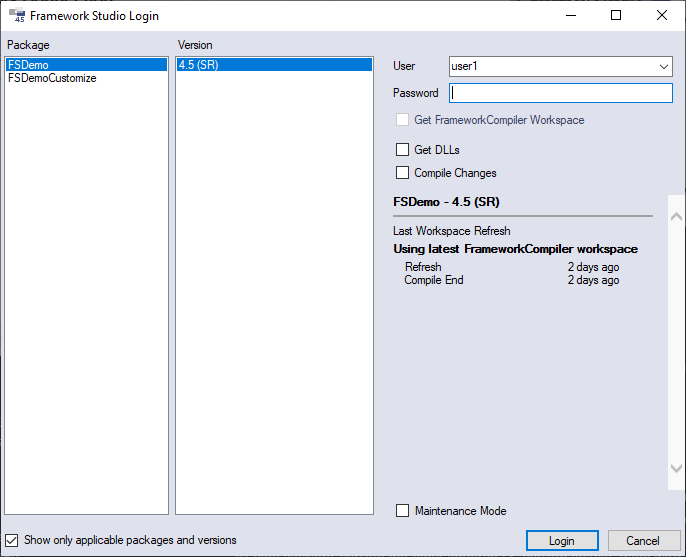Toggle Get FrameworkCompiler Workspace checkbox

(x=402, y=119)
